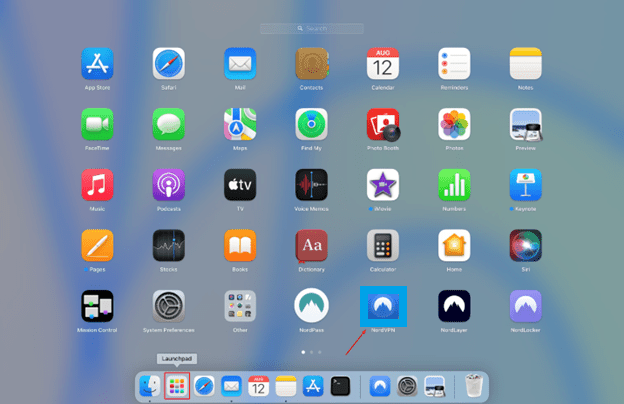Expand the Other apps folder
This screenshot has width=624, height=404.
[240, 306]
